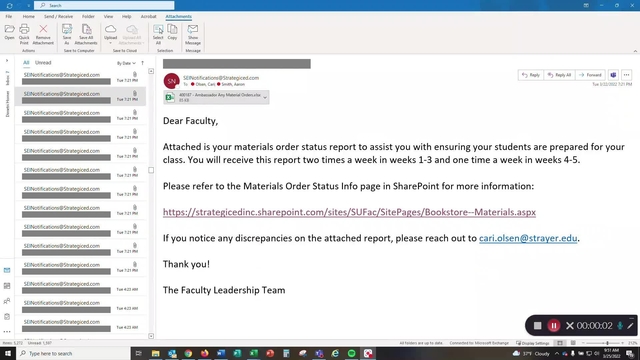Screen dimensions: 640x360
Task: Switch to the Folder ribbon tab
Action: (88, 16)
